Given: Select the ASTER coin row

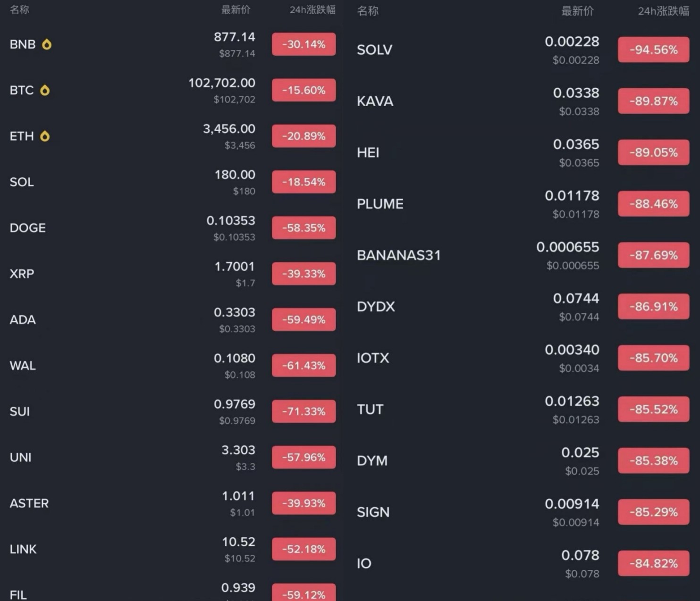Looking at the screenshot, I should pyautogui.click(x=29, y=503).
